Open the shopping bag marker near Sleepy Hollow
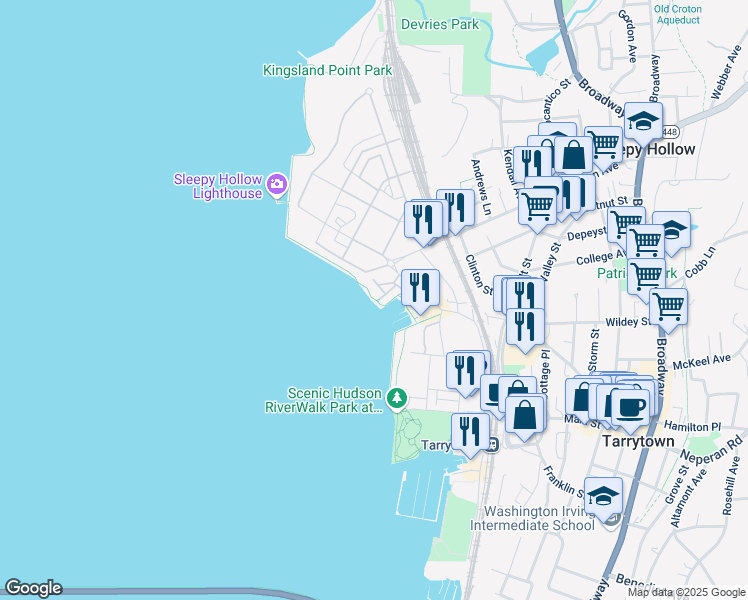Viewport: 748px width, 600px height. (x=574, y=155)
